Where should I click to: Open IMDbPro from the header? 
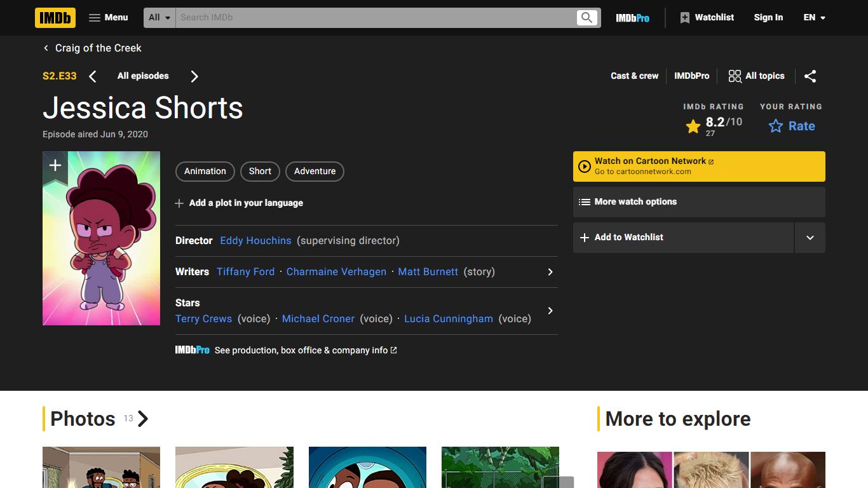632,18
